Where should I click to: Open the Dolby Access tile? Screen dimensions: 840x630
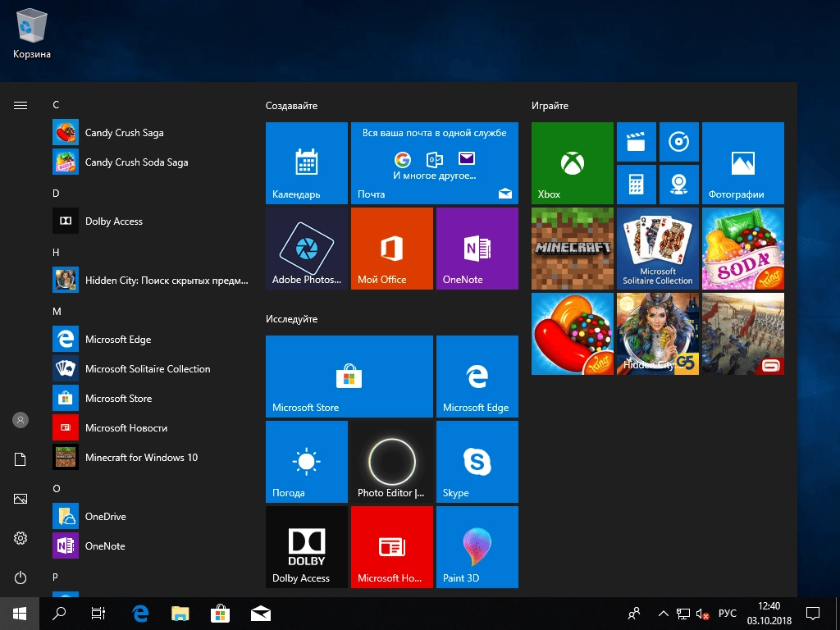[x=307, y=547]
